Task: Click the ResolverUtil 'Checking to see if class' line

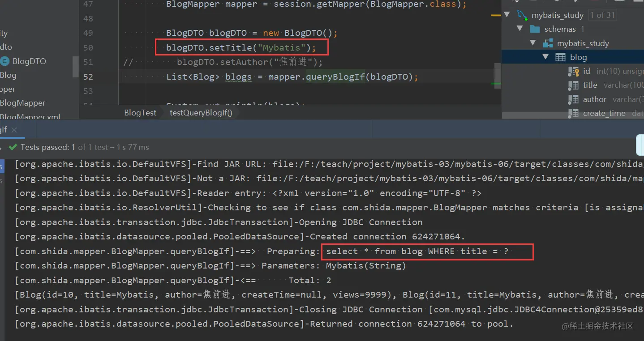Action: click(329, 208)
